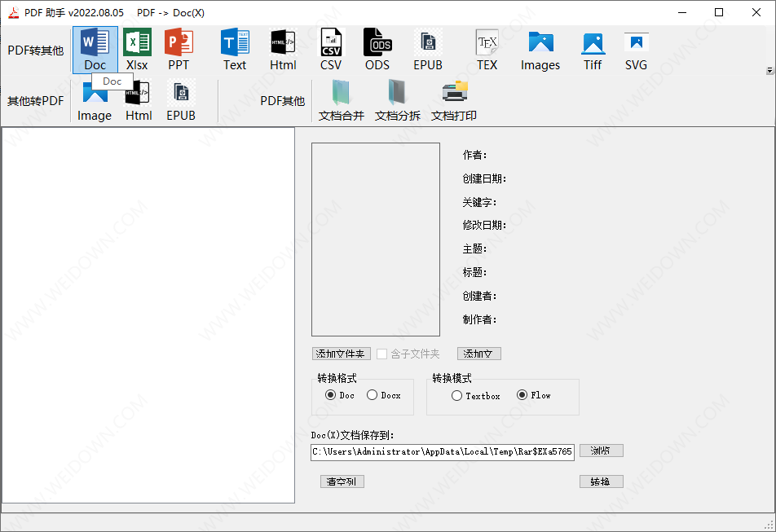Select the SVG conversion icon
The image size is (776, 532).
[636, 50]
